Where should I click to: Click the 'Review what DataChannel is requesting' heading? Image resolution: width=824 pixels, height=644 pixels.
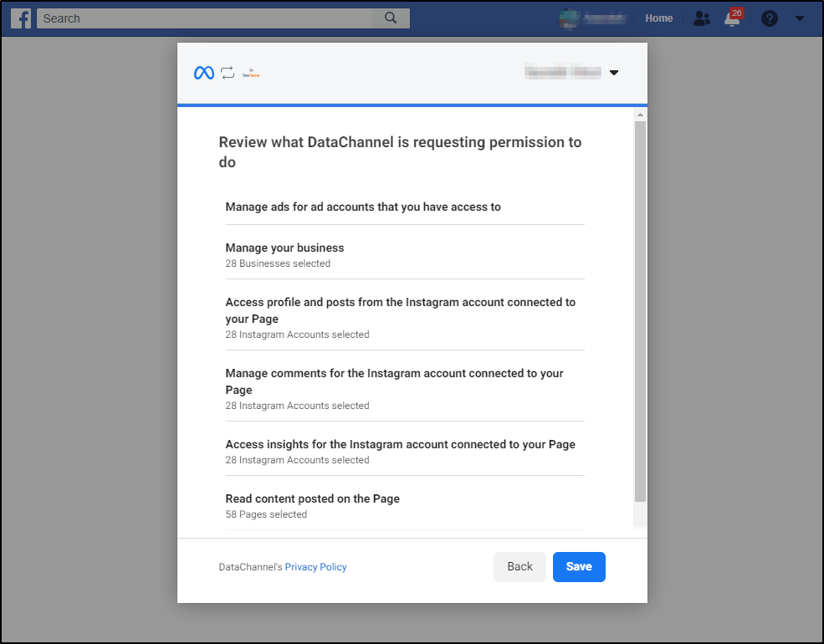[401, 152]
